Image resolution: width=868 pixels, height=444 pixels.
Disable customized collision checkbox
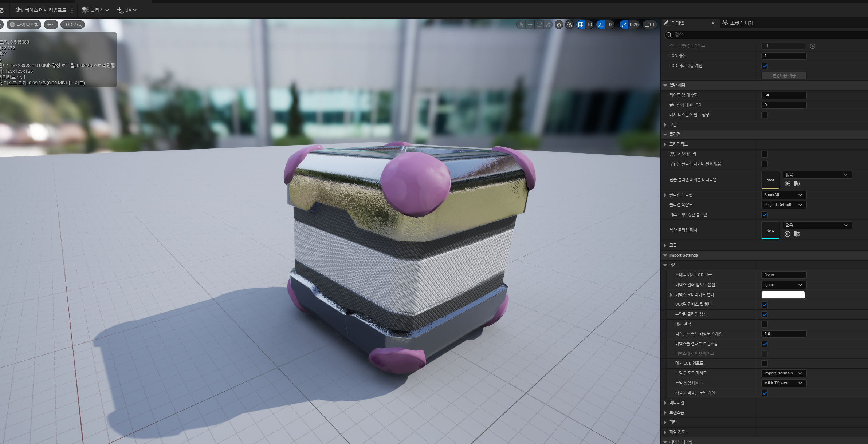click(x=765, y=215)
